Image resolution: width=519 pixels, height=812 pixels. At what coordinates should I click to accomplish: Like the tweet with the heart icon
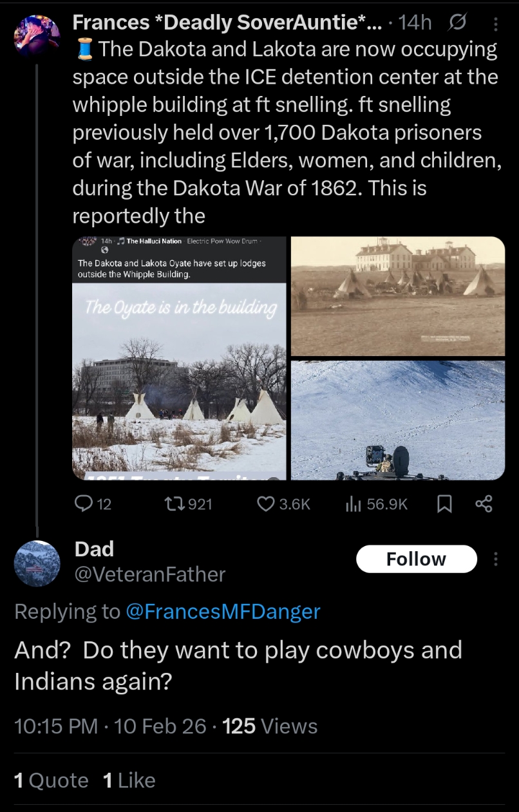266,504
